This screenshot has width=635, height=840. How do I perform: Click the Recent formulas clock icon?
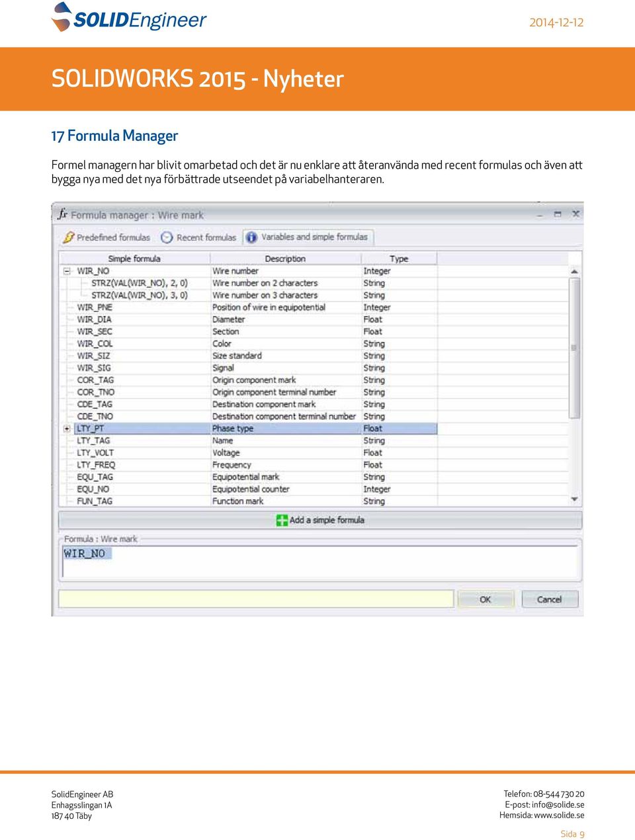tap(167, 237)
